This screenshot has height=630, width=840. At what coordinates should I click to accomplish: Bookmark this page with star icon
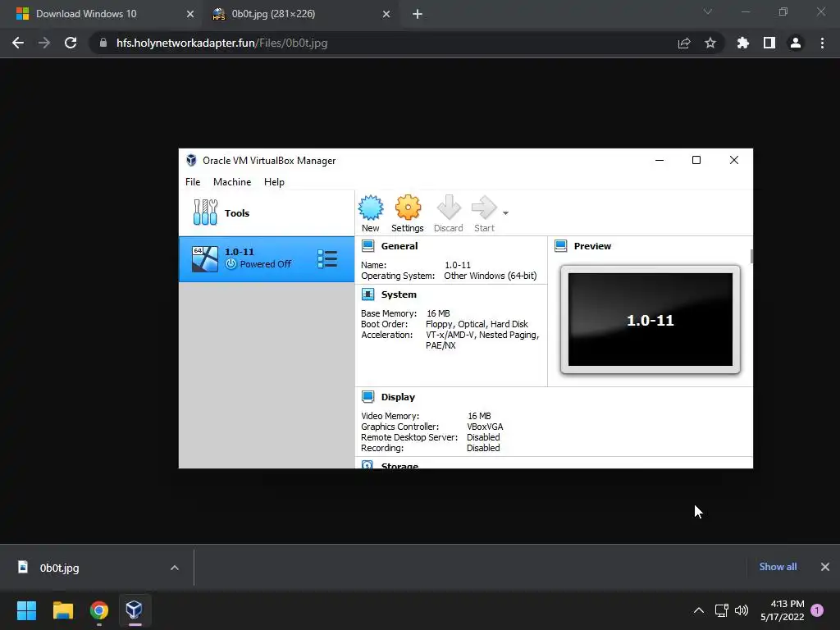(x=710, y=43)
